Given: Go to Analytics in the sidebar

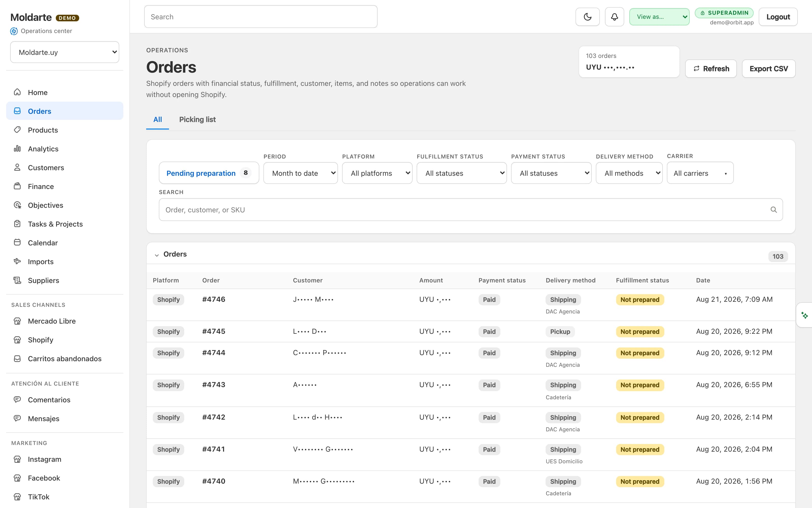Looking at the screenshot, I should click(65, 149).
